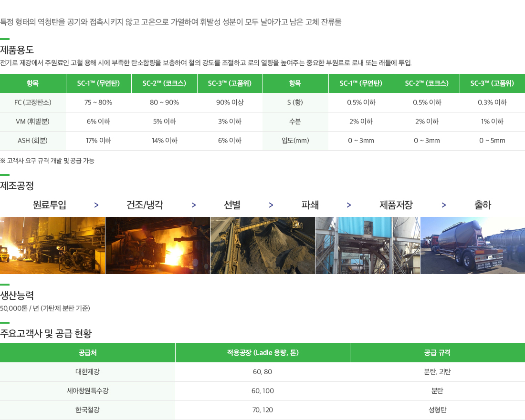Click the 14% 이하 cell
525x420 pixels.
click(x=164, y=141)
